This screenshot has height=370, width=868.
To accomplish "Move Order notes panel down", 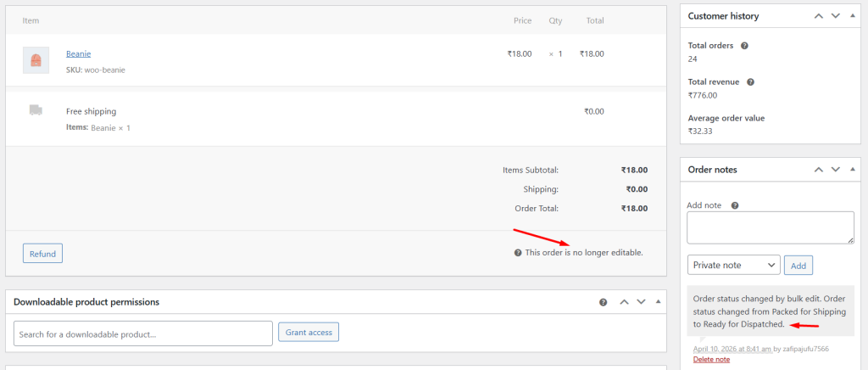I will pyautogui.click(x=835, y=170).
